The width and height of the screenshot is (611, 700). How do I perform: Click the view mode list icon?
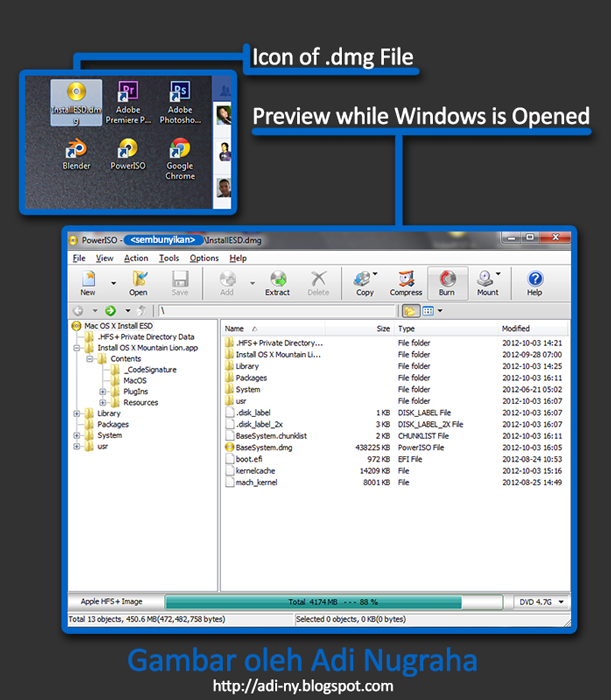click(x=428, y=310)
